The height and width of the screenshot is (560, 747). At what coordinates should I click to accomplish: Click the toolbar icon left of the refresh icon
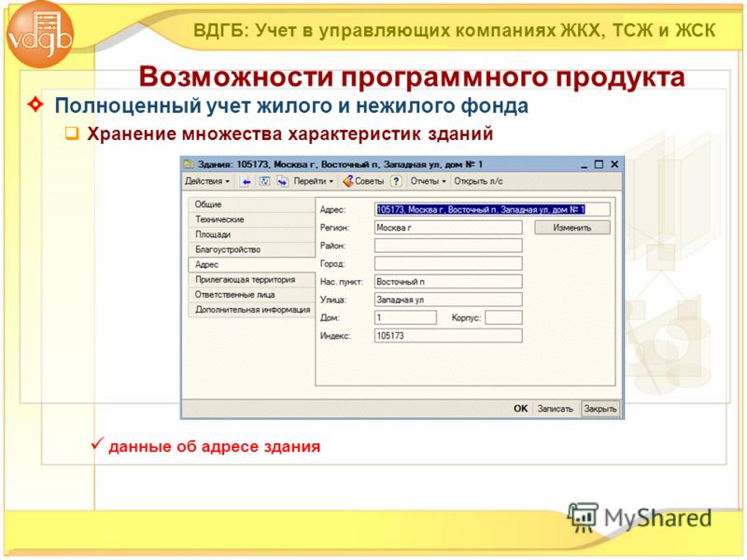(x=264, y=181)
